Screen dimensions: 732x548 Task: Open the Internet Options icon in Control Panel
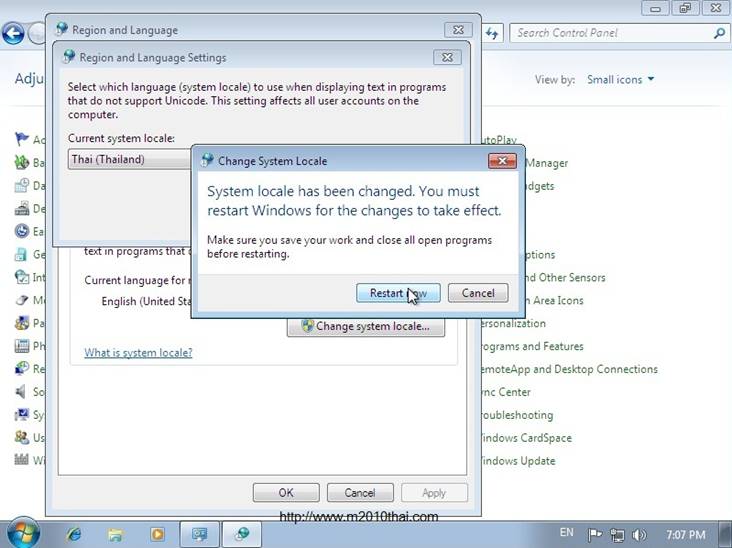point(21,277)
